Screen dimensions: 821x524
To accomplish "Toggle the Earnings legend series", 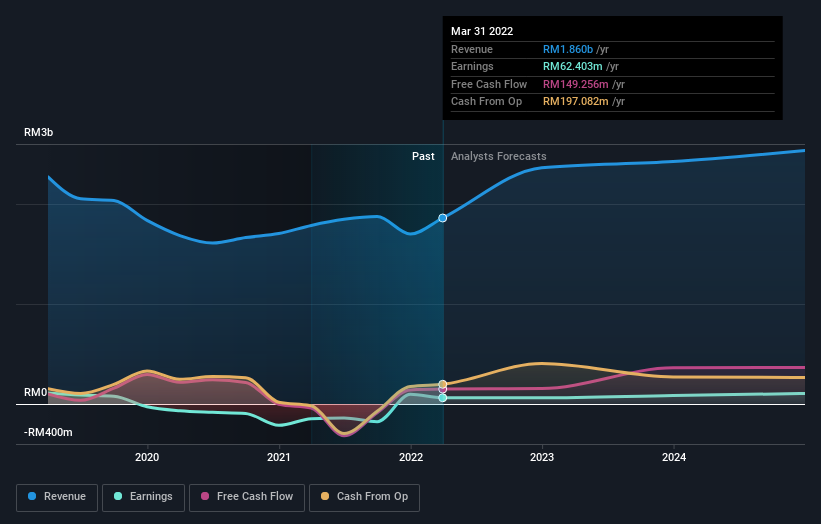I will [143, 497].
